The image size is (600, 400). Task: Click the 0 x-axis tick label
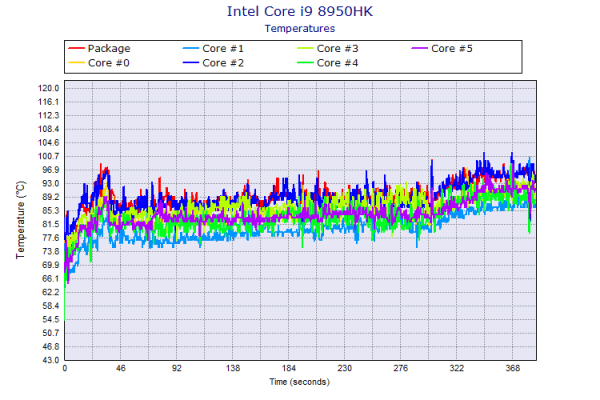[x=65, y=368]
